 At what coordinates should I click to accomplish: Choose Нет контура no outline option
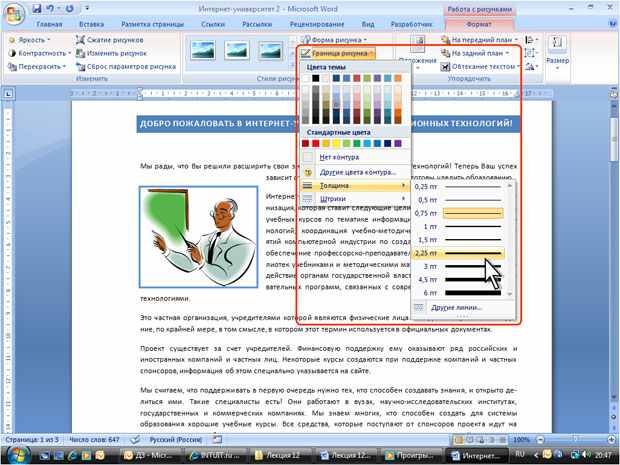pyautogui.click(x=354, y=157)
